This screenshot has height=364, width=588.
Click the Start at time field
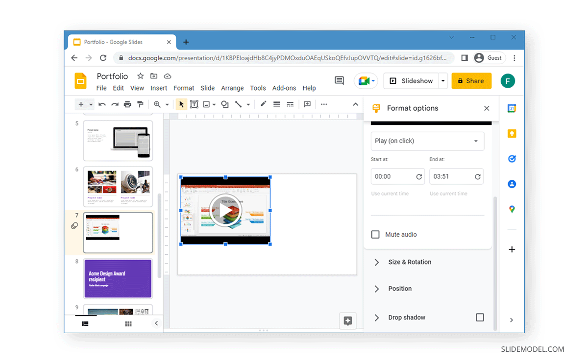(397, 176)
